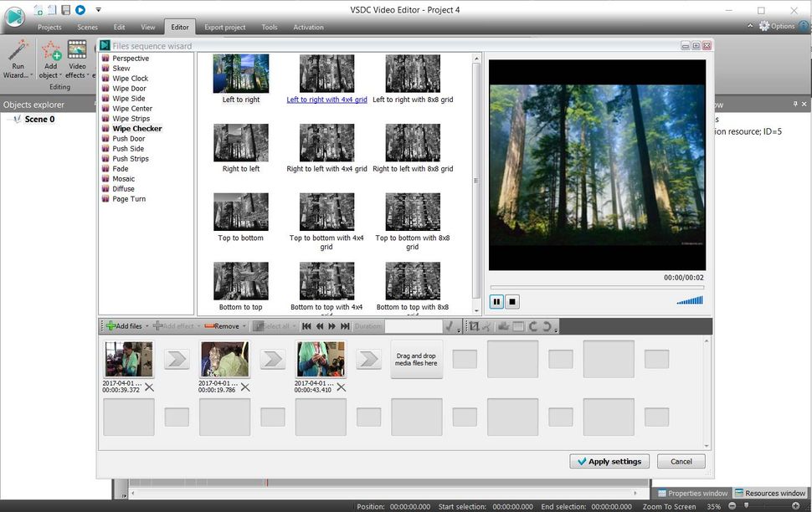Open the Tools menu tab
The height and width of the screenshot is (512, 812).
click(269, 27)
